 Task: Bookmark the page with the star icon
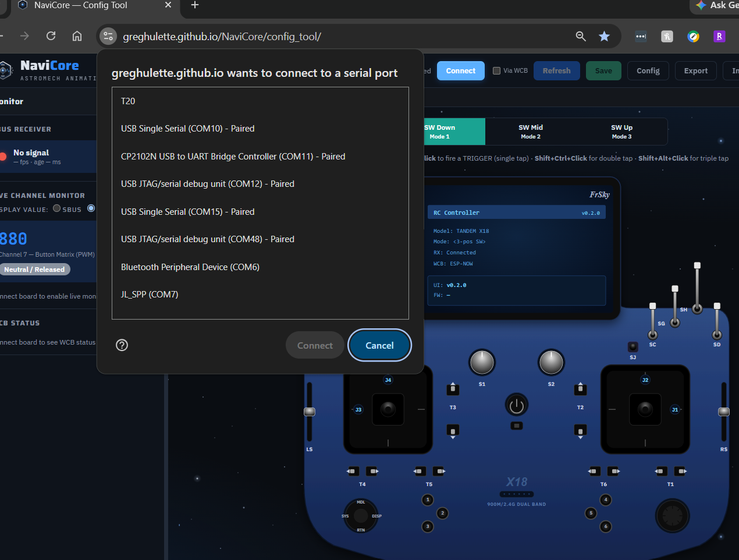pos(604,36)
